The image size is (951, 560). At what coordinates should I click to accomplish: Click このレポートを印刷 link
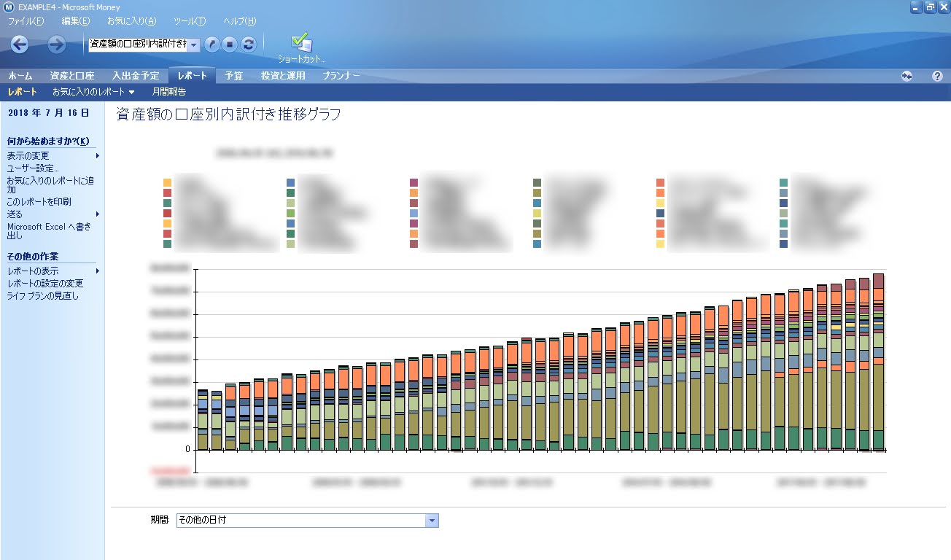click(x=39, y=201)
